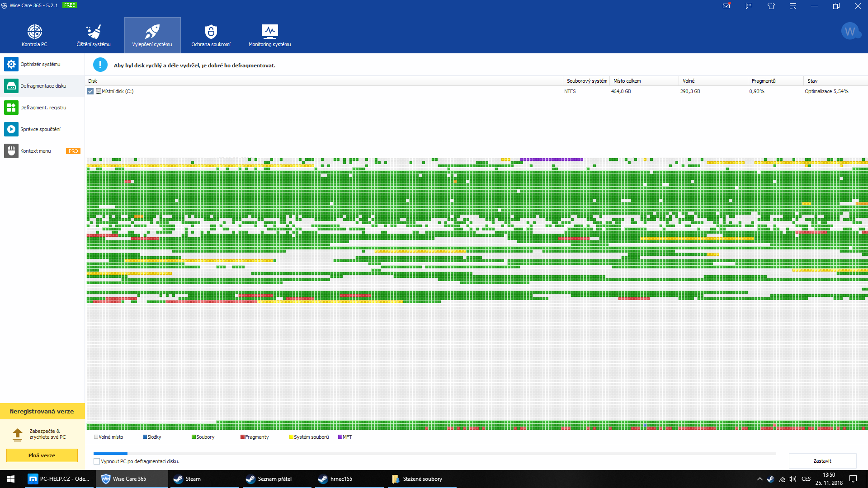Open the feedback chat icon

click(x=749, y=6)
